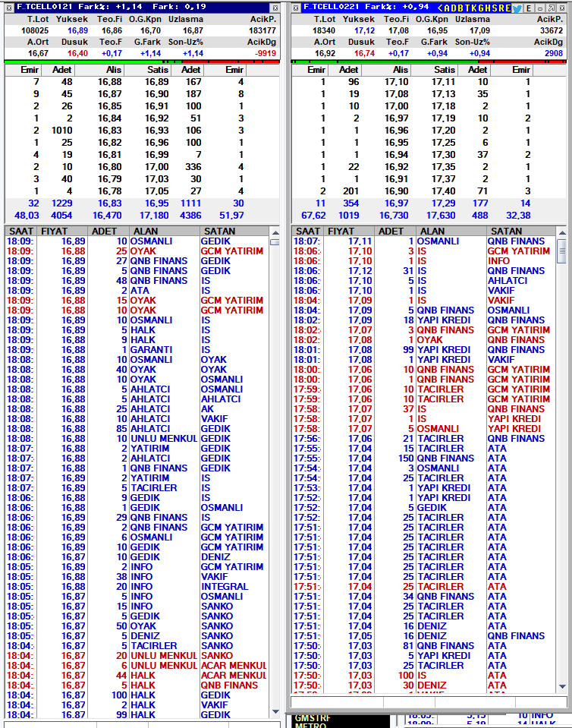Click the FIYAT column header in F_TCELL0221 trades
The width and height of the screenshot is (572, 728).
point(341,232)
